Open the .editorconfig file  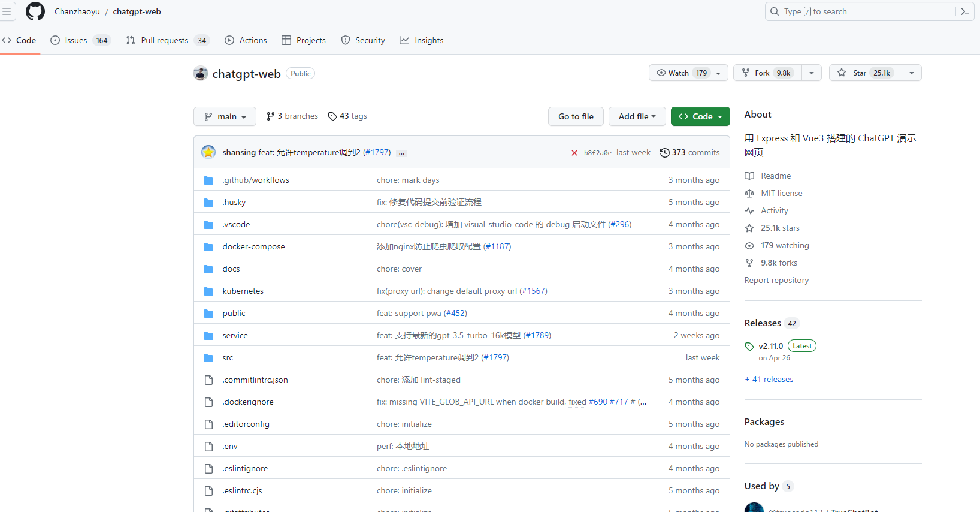(x=246, y=424)
